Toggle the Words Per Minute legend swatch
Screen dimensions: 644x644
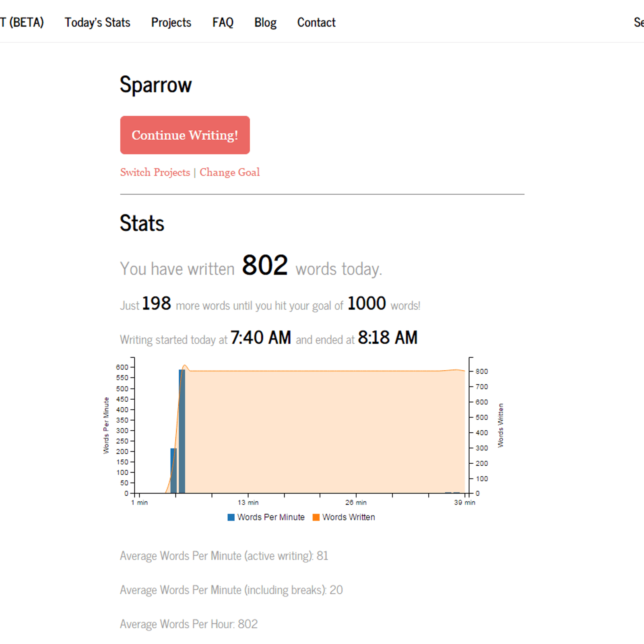[231, 517]
